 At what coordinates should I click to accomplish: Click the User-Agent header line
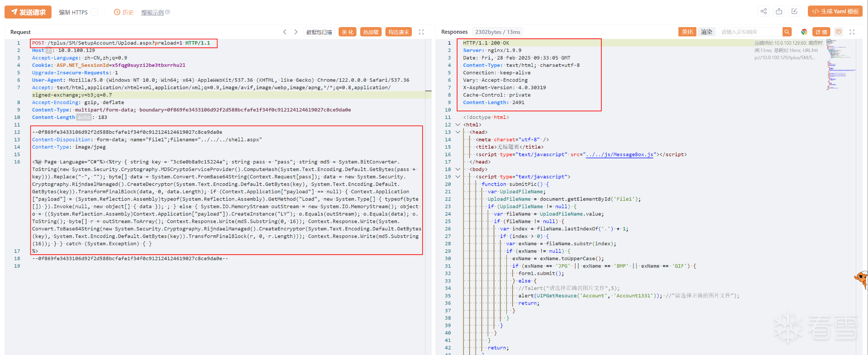click(x=221, y=80)
